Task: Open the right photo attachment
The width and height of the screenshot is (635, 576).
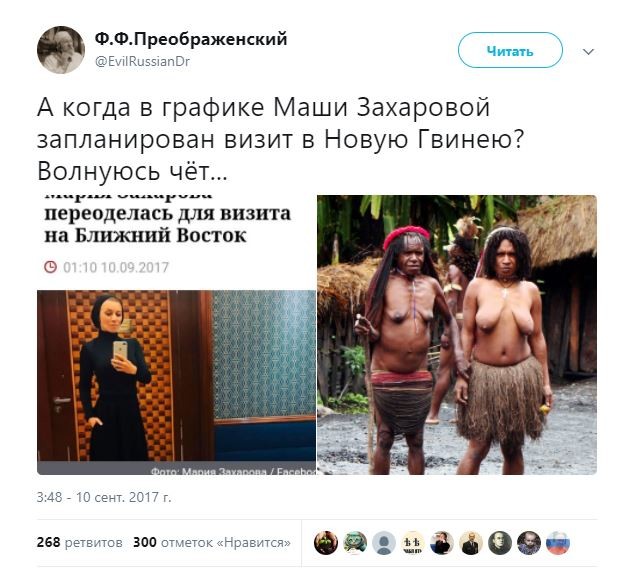Action: [457, 335]
